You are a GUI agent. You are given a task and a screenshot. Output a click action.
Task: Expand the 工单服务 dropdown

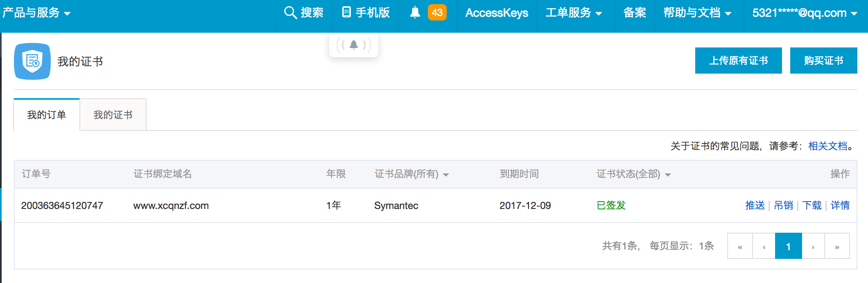[x=574, y=13]
